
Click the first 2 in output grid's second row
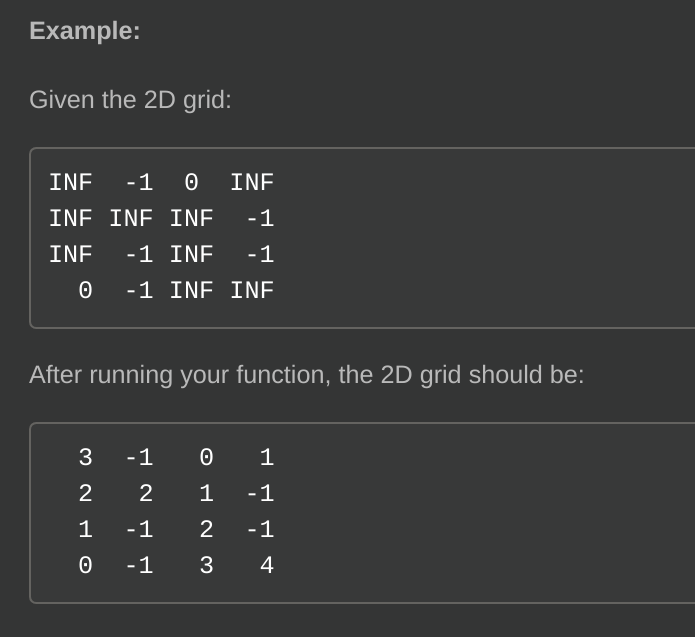[x=86, y=494]
